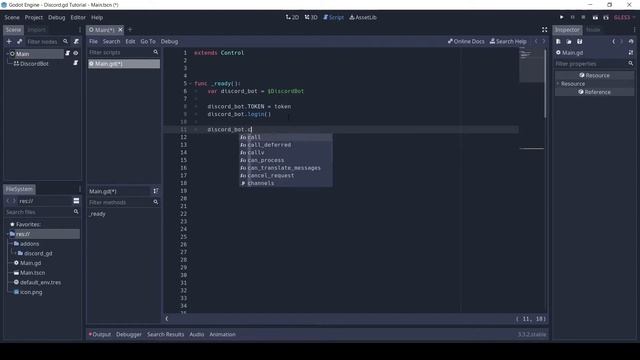Play the project
Screen dimensions: 640x360
tap(562, 18)
